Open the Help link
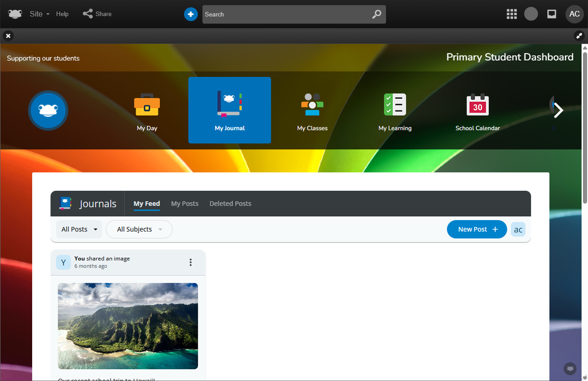 (x=62, y=14)
